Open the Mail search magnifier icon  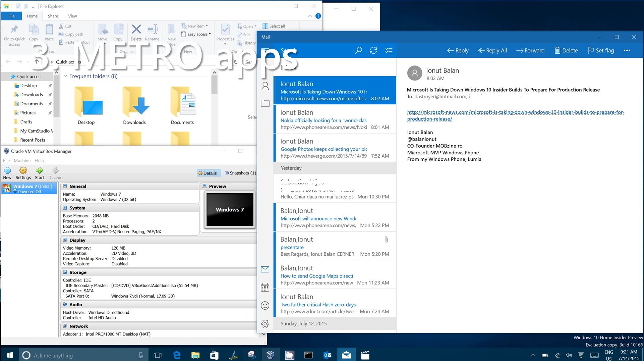click(358, 50)
